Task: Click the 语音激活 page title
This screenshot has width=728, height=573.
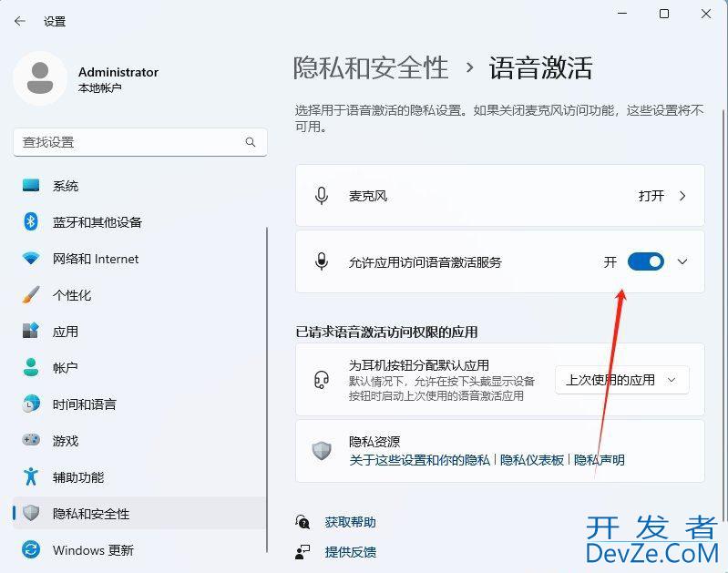Action: pyautogui.click(x=540, y=67)
